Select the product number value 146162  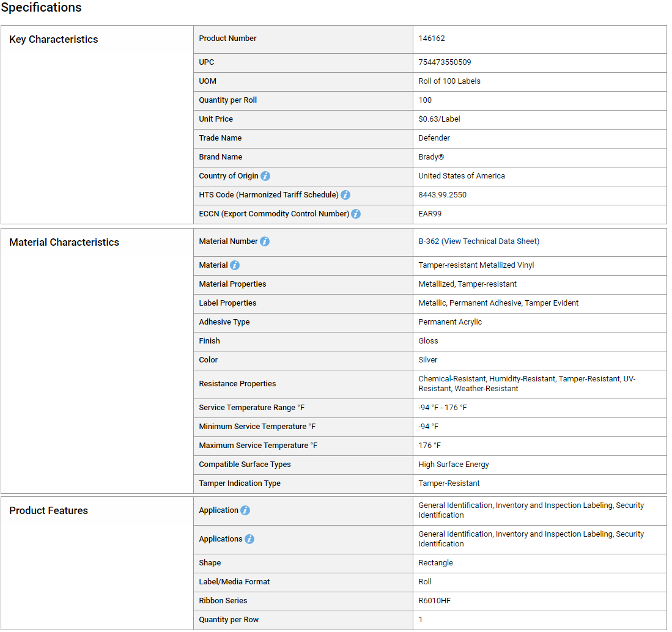432,39
